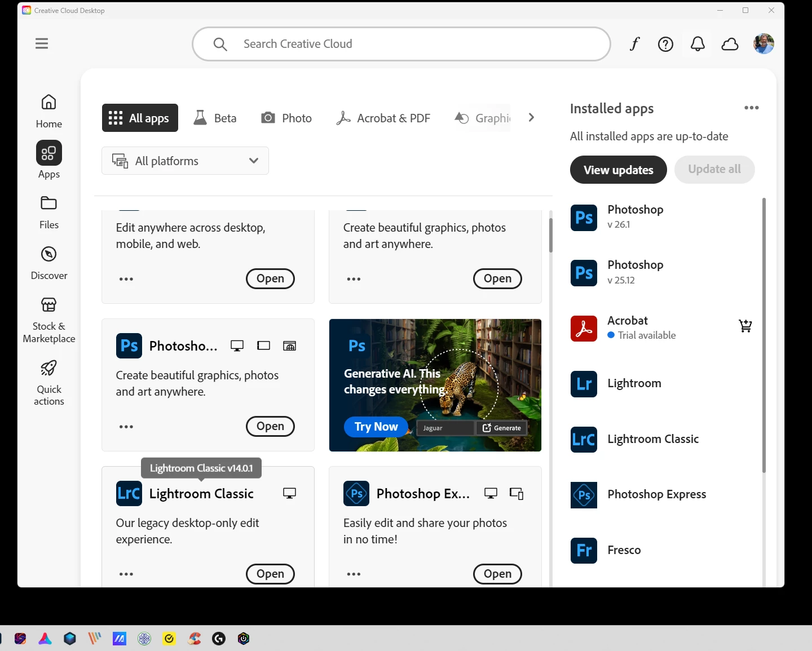The image size is (812, 651).
Task: Open Photoshop Express from its card
Action: pos(497,574)
